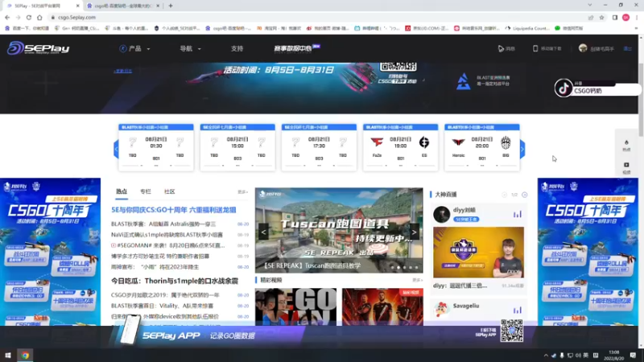Open NaVi s1mple BLAST news article

tap(167, 235)
